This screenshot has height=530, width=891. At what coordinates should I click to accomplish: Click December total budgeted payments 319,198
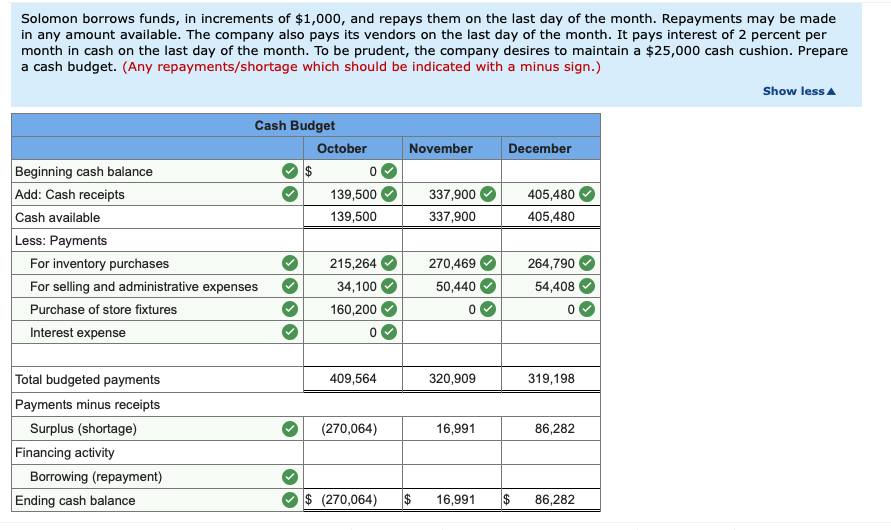coord(551,378)
